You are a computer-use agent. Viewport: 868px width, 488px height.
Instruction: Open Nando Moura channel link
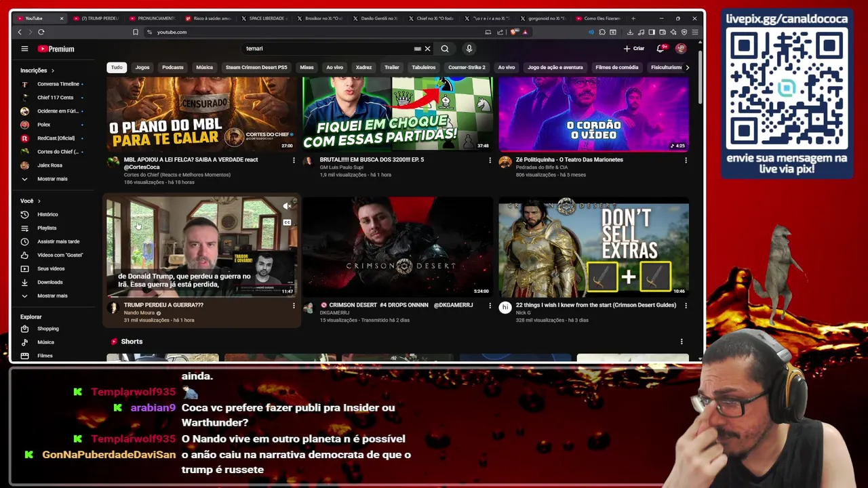[x=139, y=313]
